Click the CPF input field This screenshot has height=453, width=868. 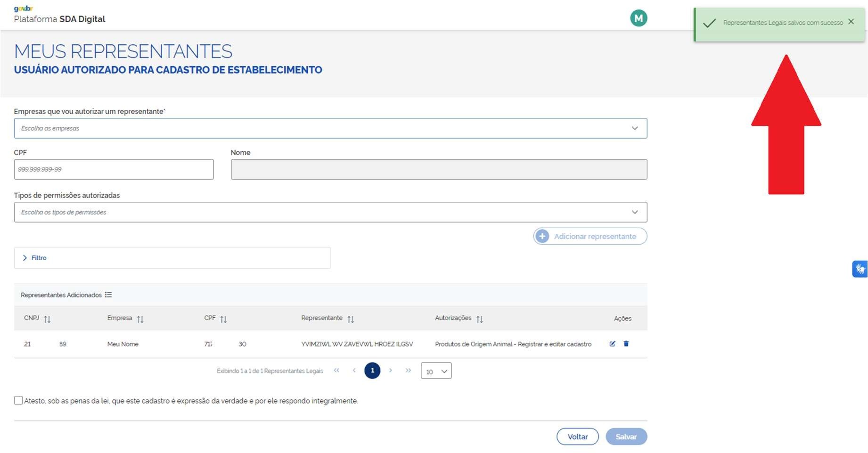[114, 169]
